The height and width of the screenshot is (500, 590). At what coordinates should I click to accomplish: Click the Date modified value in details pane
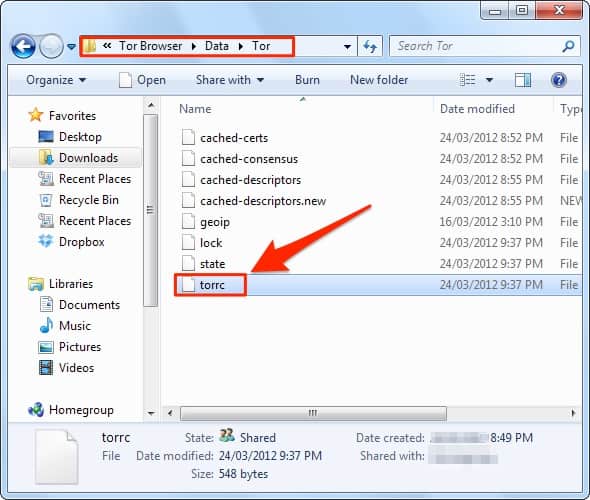tap(270, 456)
